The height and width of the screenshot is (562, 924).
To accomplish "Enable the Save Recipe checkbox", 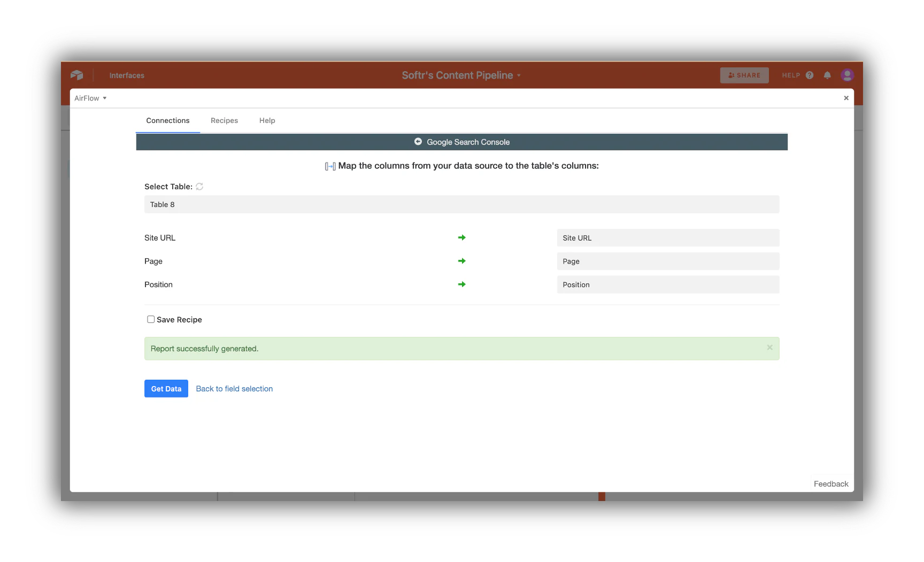I will point(151,319).
